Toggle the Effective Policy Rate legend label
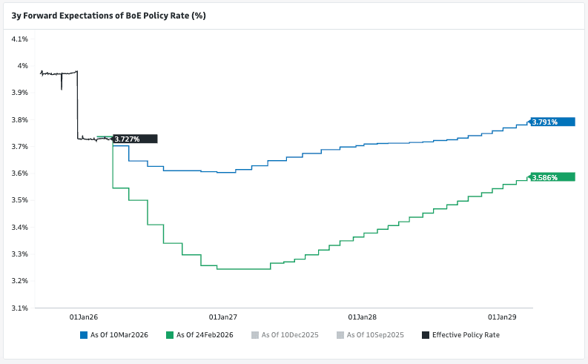Screen dimensions: 588x364 (x=466, y=335)
